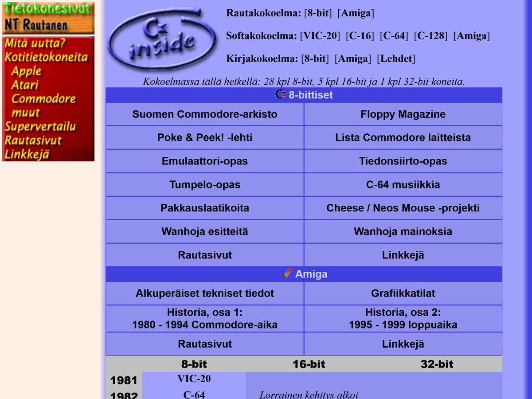Open Supervertailu from the sidebar
The height and width of the screenshot is (399, 532).
coord(40,127)
